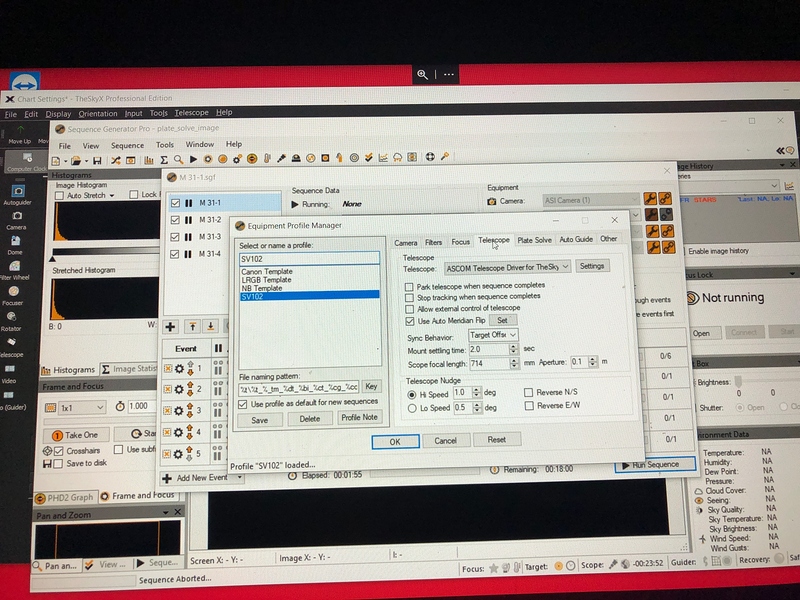This screenshot has height=600, width=800.
Task: Click the sigma statistics icon in toolbar
Action: pyautogui.click(x=164, y=160)
